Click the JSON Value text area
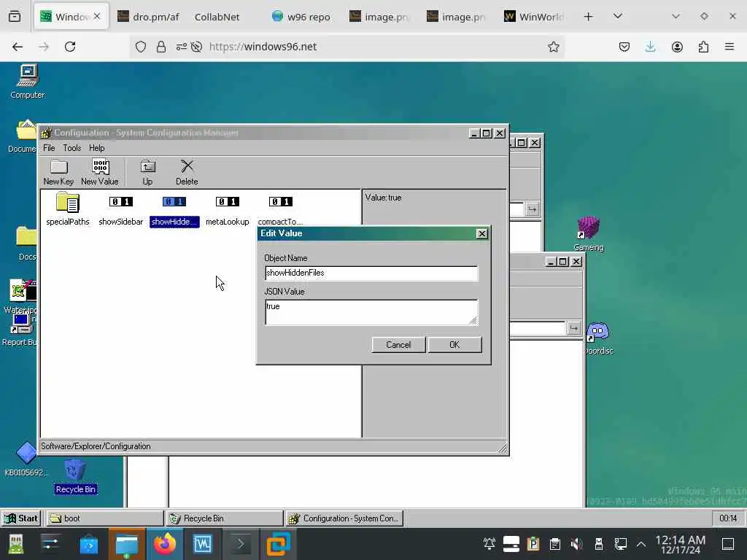This screenshot has width=747, height=560. [371, 312]
